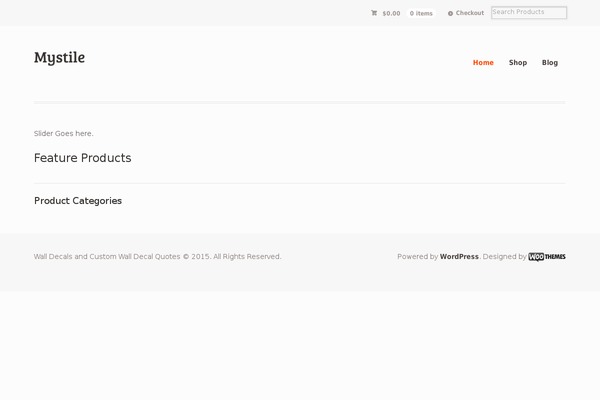Follow the WordPress link in footer
600x400 pixels.
(x=459, y=256)
